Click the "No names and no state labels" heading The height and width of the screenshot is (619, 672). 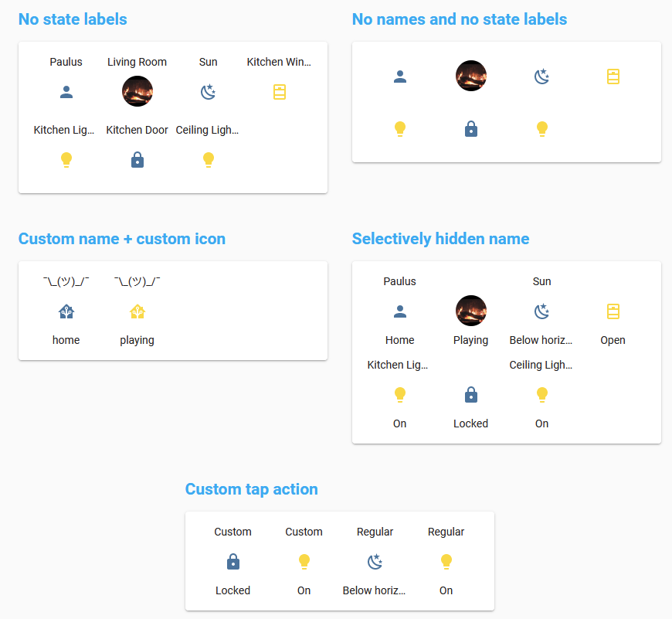point(460,19)
